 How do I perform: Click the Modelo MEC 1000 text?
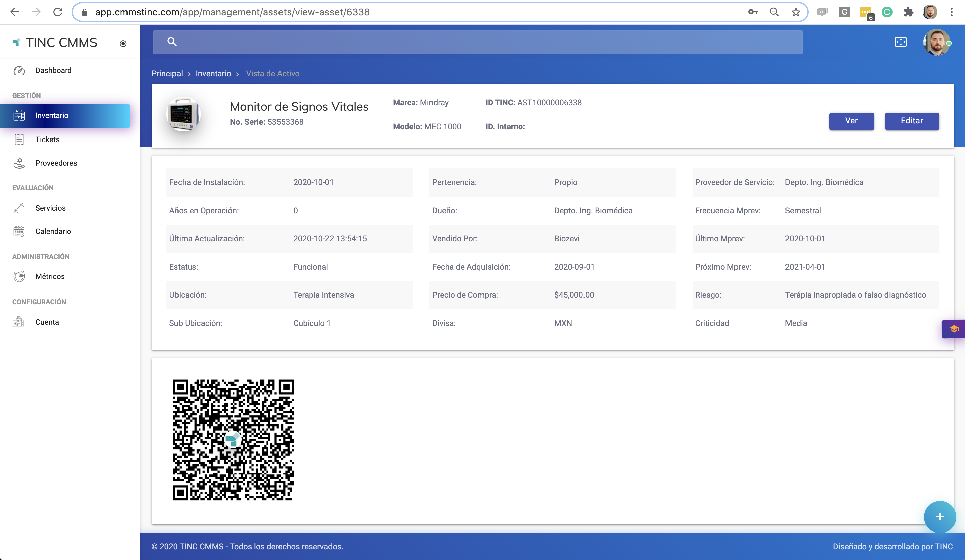tap(427, 127)
